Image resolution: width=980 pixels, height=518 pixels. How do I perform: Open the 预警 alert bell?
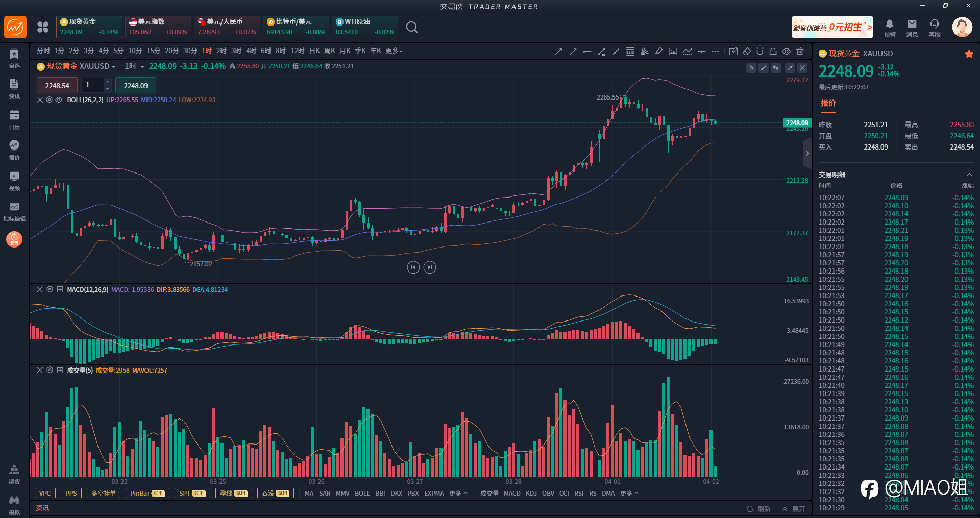click(890, 28)
